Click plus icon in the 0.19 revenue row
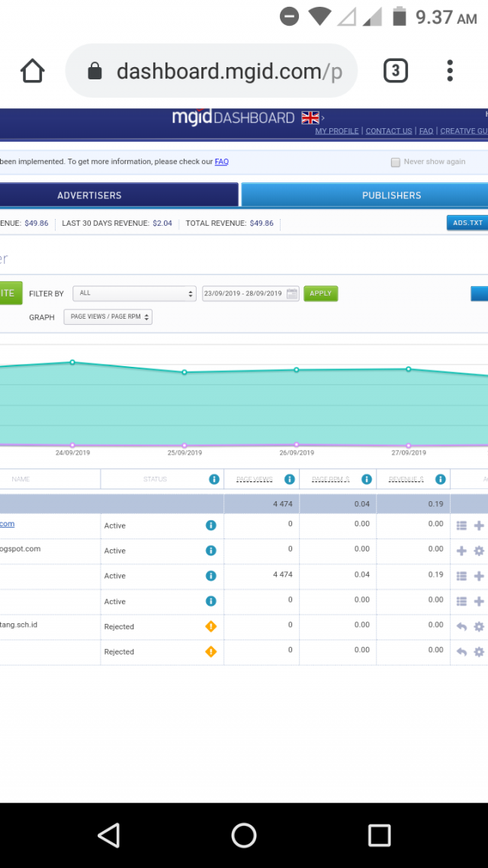This screenshot has width=488, height=868. pyautogui.click(x=479, y=577)
